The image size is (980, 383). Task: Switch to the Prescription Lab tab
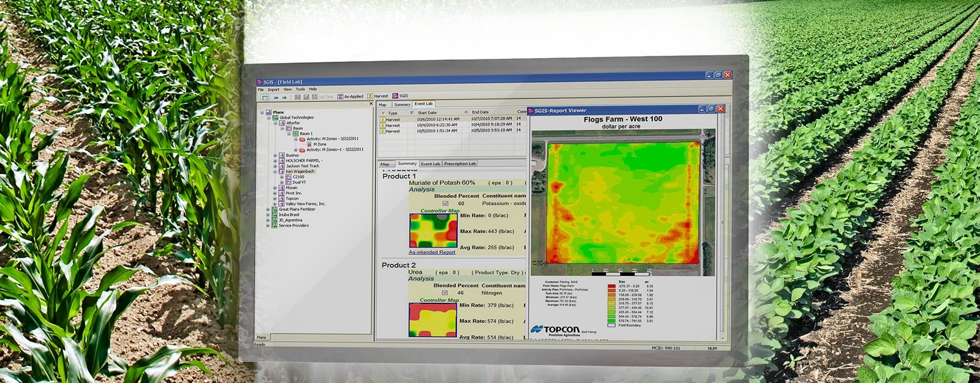460,163
